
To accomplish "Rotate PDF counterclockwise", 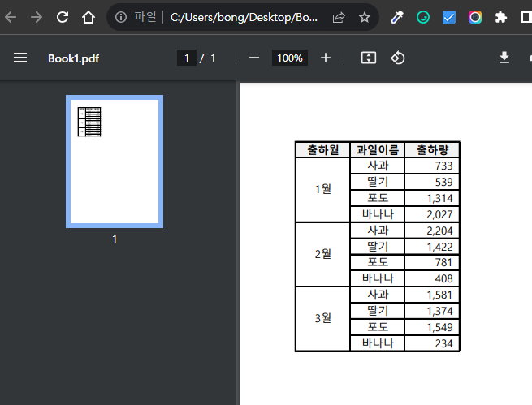I will click(398, 58).
